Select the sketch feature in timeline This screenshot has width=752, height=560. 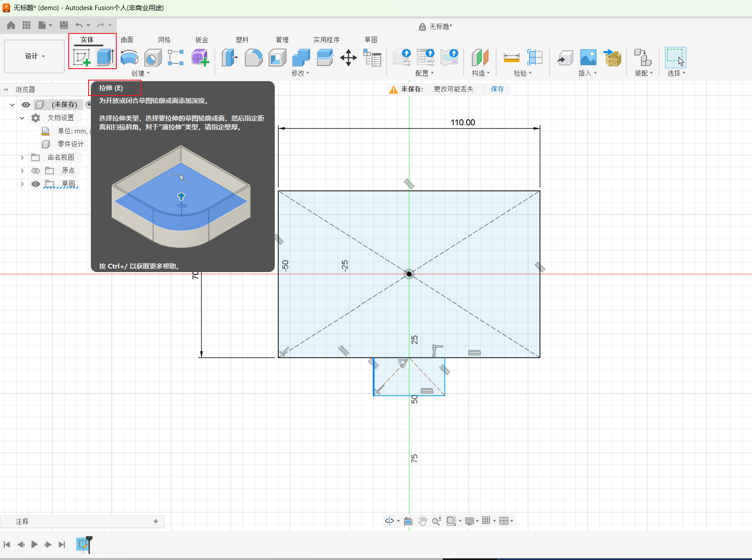pyautogui.click(x=82, y=545)
